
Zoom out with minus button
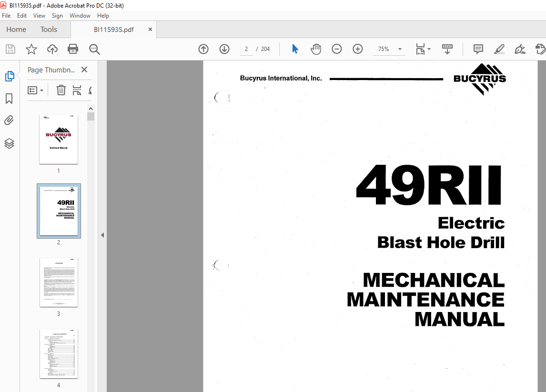pos(337,49)
